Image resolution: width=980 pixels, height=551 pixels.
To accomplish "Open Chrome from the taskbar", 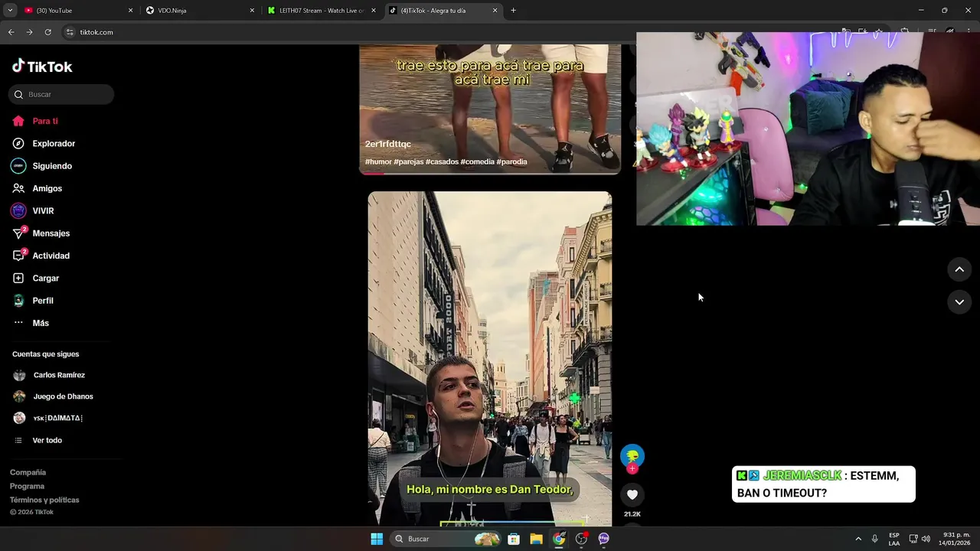I will [559, 539].
